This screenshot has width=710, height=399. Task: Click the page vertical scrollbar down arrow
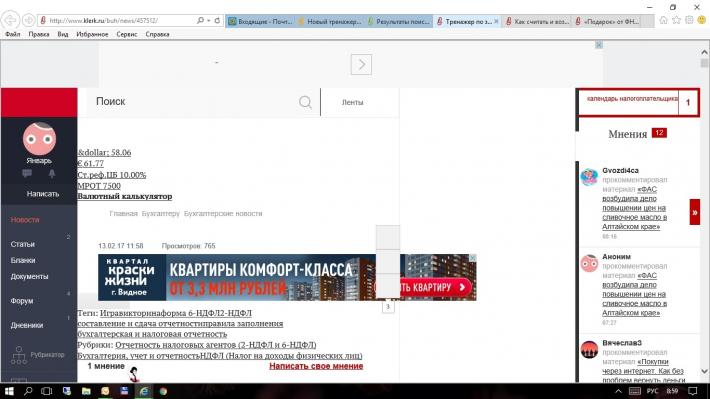pos(704,371)
